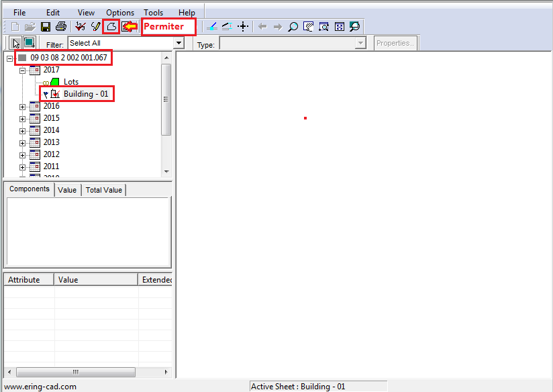Collapse the 2017 tree node
Viewport: 553px width, 392px height.
pos(23,70)
